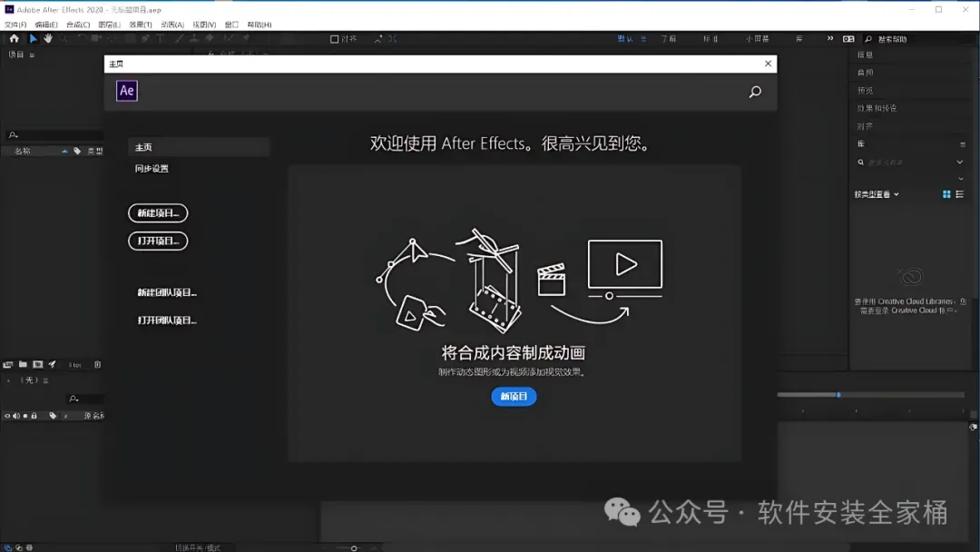Click the trash delete icon in Project panel
The width and height of the screenshot is (980, 552).
(97, 364)
